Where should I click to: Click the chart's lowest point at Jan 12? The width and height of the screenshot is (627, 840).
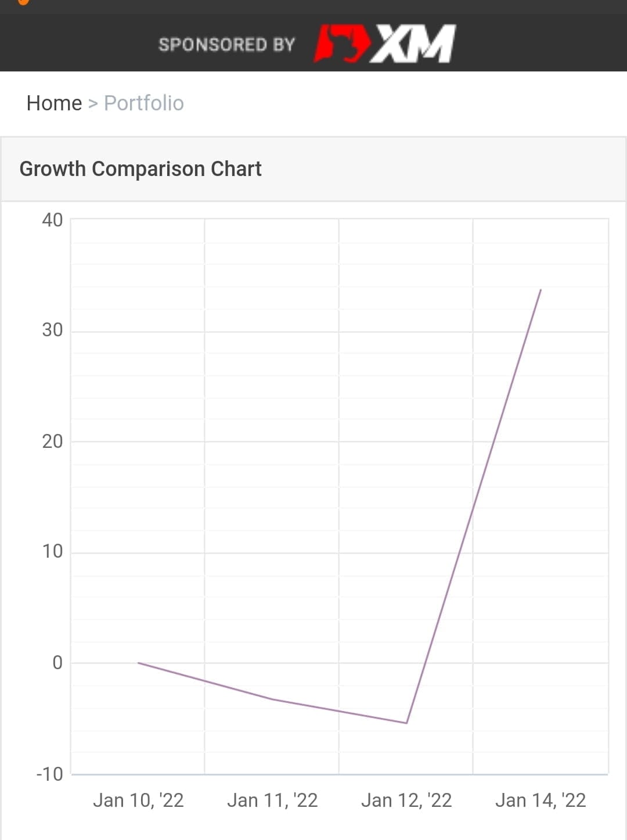tap(406, 723)
